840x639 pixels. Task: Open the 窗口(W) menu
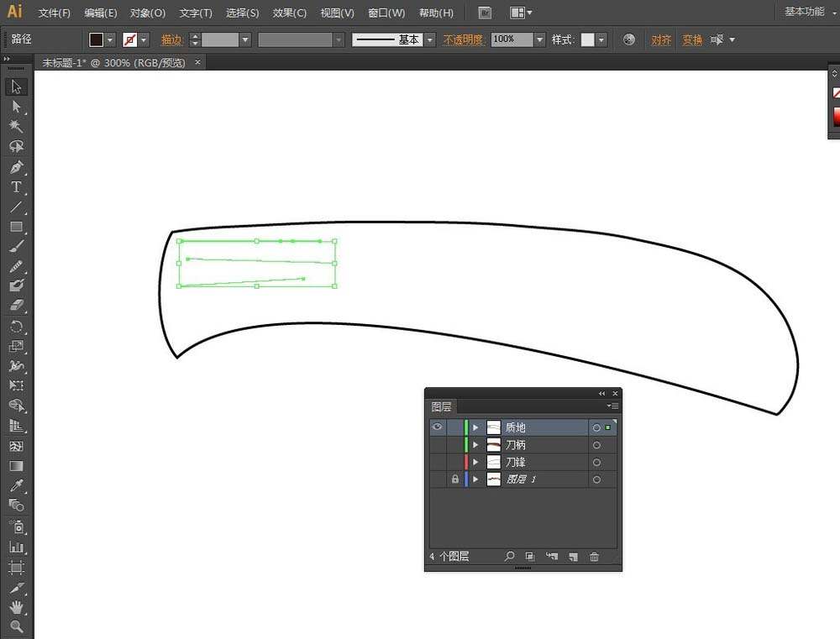pyautogui.click(x=386, y=13)
